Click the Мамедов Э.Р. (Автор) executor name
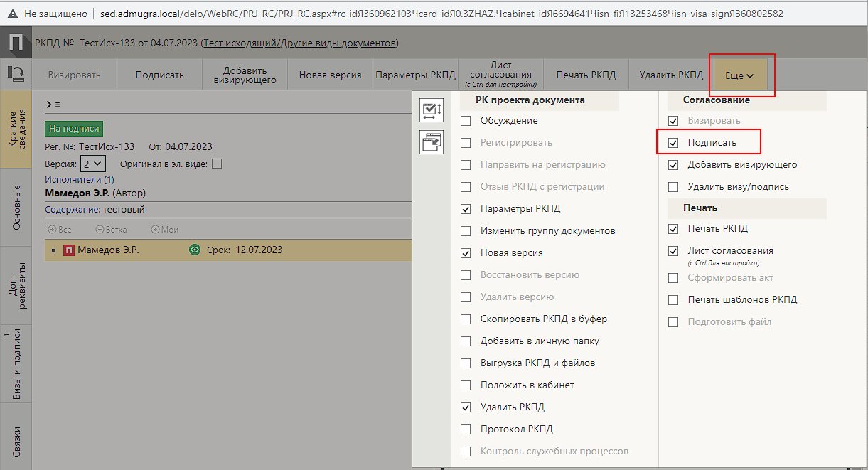Viewport: 868px width, 470px height. [x=95, y=193]
